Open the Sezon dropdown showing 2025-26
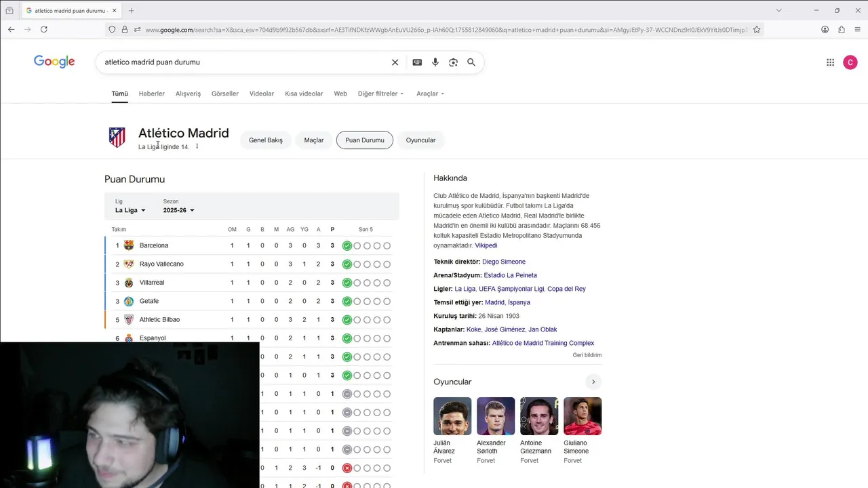868x488 pixels. click(178, 210)
